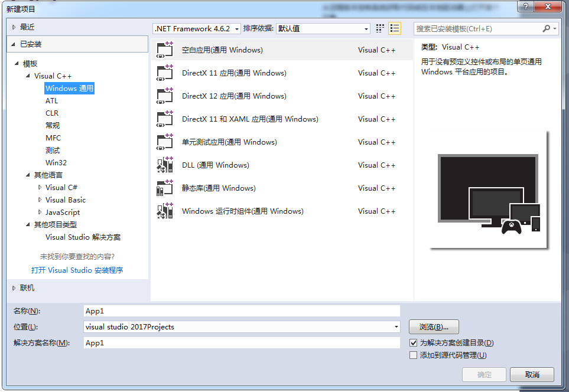Click the static library template icon
Screen dimensions: 569x392
click(x=165, y=188)
